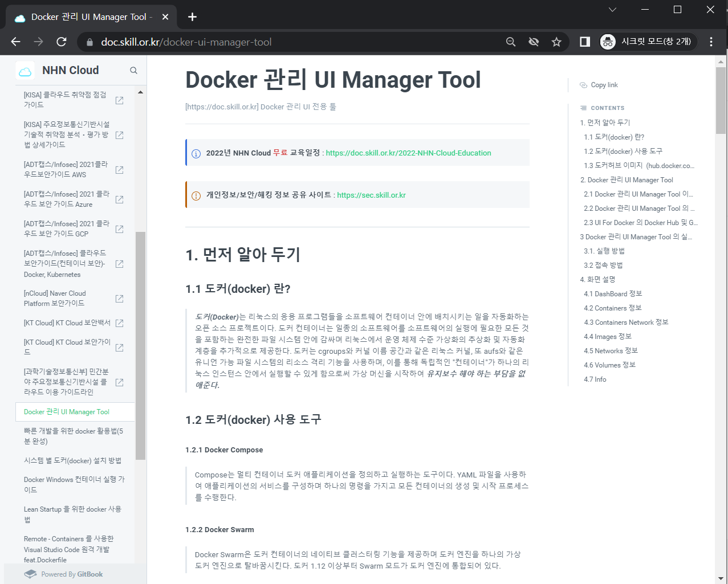
Task: Jump to 2.3 UI For Docker 의 Docker Hub
Action: pyautogui.click(x=641, y=222)
